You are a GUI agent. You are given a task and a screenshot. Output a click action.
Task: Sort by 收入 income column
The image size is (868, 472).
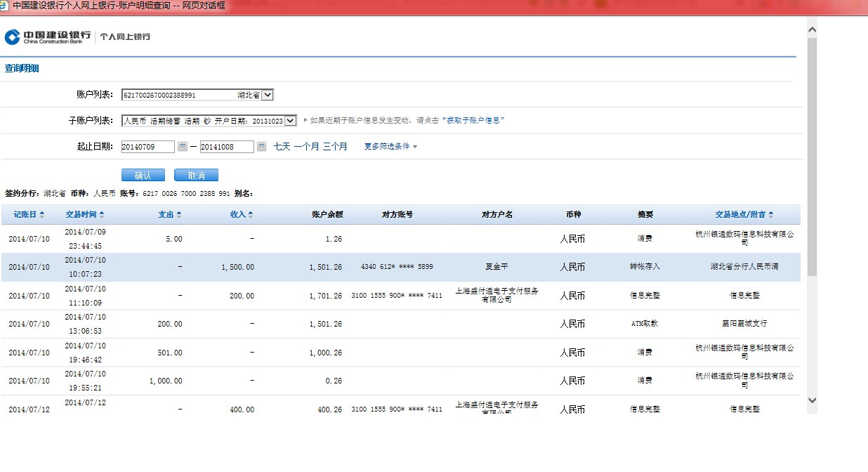click(x=242, y=214)
